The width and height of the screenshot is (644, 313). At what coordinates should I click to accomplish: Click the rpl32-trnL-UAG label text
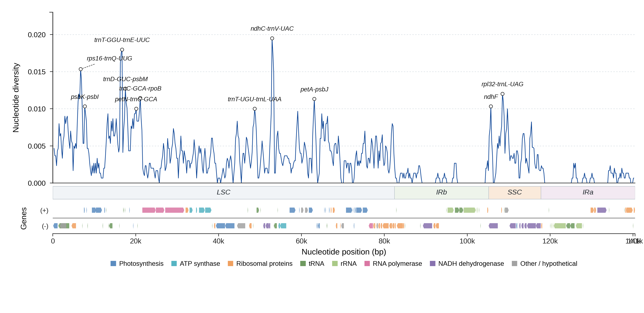pos(502,84)
